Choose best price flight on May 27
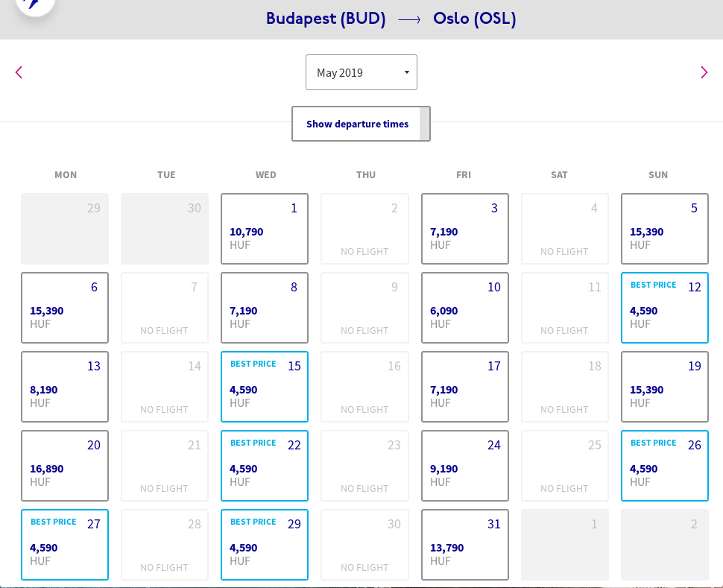Image resolution: width=723 pixels, height=588 pixels. click(65, 545)
